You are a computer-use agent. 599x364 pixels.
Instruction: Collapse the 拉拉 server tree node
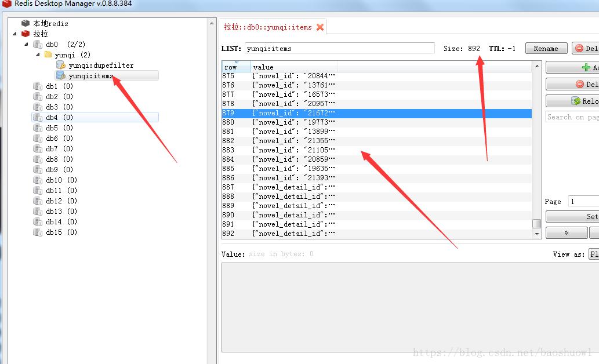pos(15,34)
